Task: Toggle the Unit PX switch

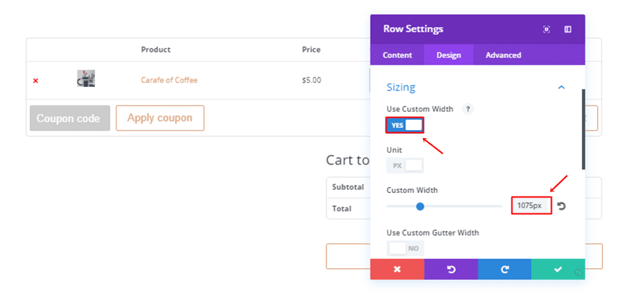Action: (x=405, y=165)
